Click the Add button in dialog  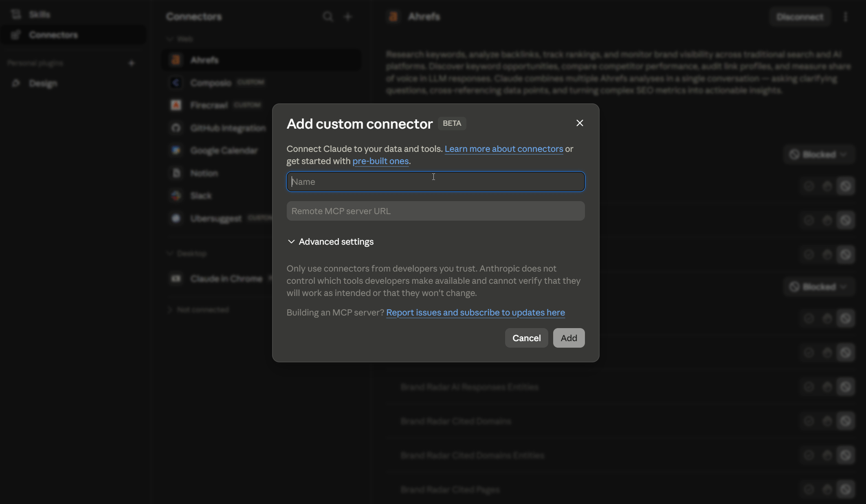click(x=569, y=338)
